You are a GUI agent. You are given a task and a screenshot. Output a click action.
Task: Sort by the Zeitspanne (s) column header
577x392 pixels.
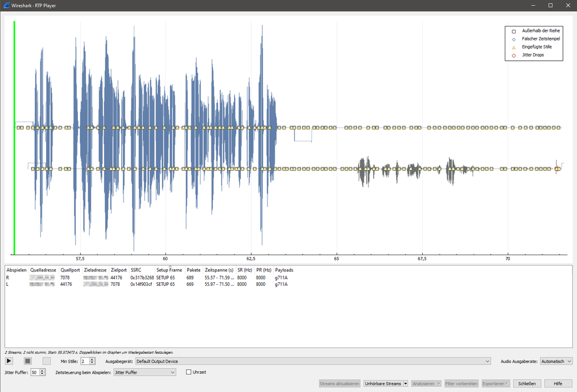point(219,270)
